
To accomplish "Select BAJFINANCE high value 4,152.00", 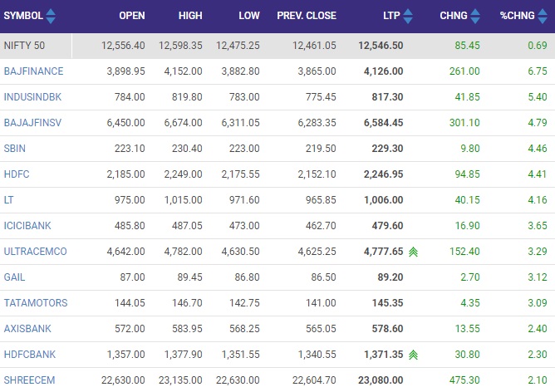I will [x=184, y=71].
